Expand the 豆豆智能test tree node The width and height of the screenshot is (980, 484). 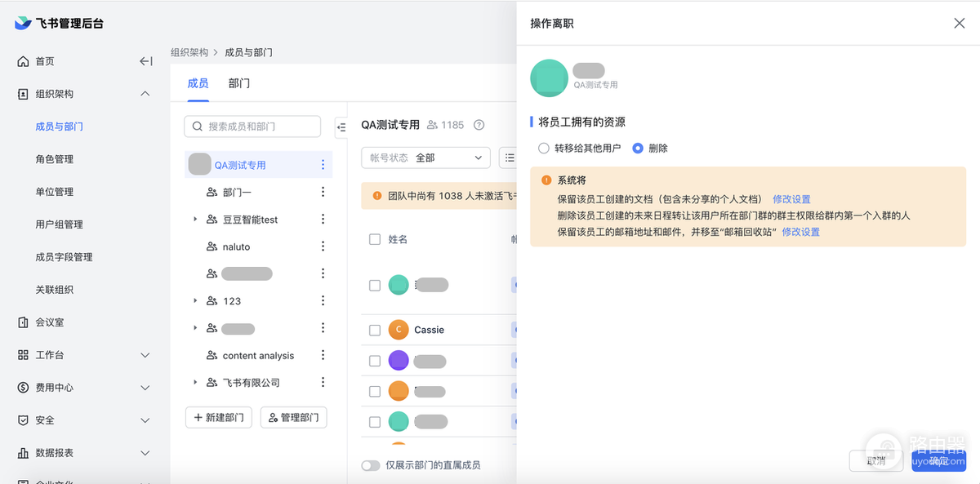tap(195, 220)
